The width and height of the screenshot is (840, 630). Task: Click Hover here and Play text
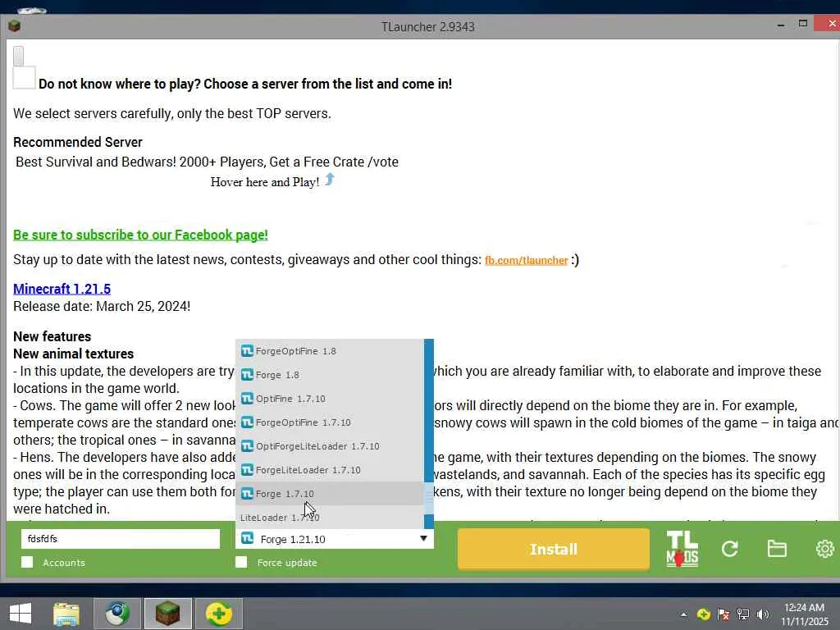point(265,182)
